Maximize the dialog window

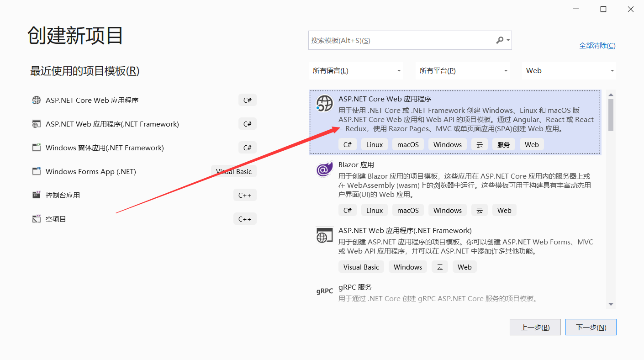pyautogui.click(x=603, y=9)
